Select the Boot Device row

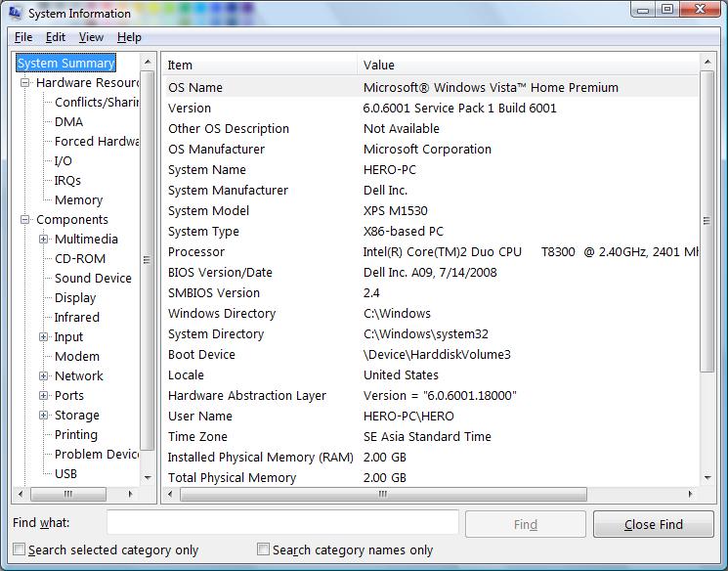point(432,355)
